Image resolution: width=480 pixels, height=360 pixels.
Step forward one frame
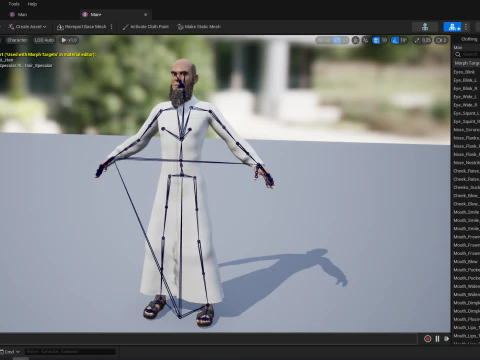(x=447, y=339)
